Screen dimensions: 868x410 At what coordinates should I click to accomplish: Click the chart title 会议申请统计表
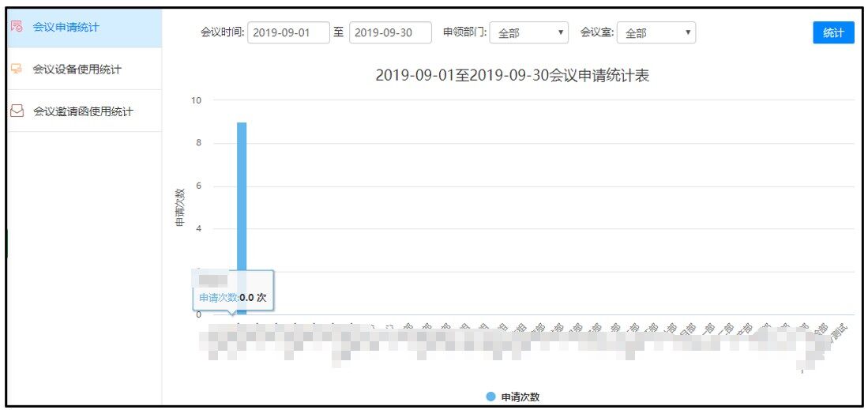point(512,77)
